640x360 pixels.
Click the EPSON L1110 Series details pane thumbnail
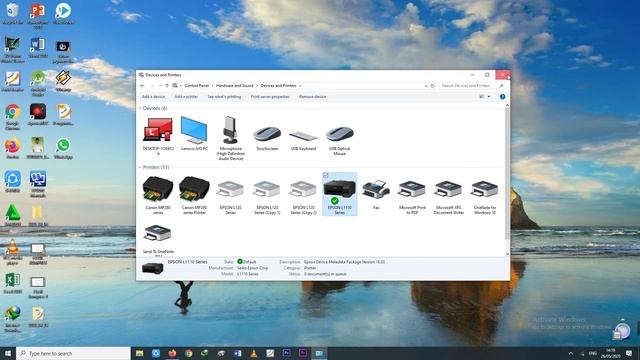153,268
